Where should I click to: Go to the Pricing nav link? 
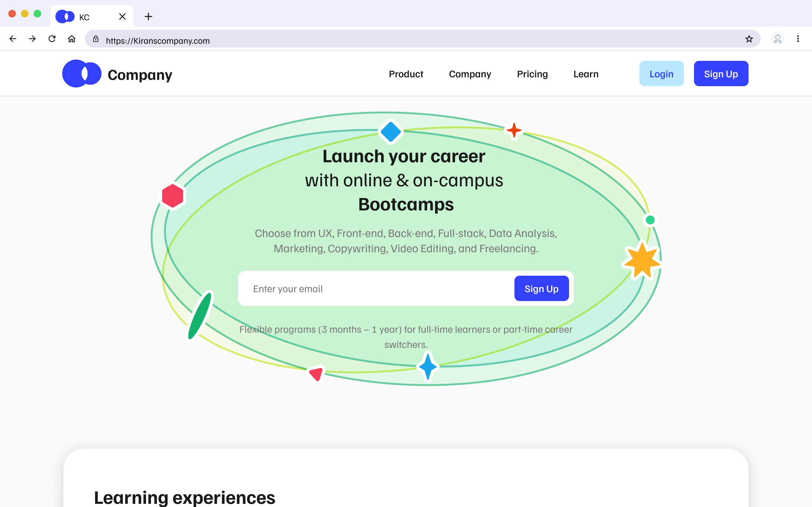[532, 74]
